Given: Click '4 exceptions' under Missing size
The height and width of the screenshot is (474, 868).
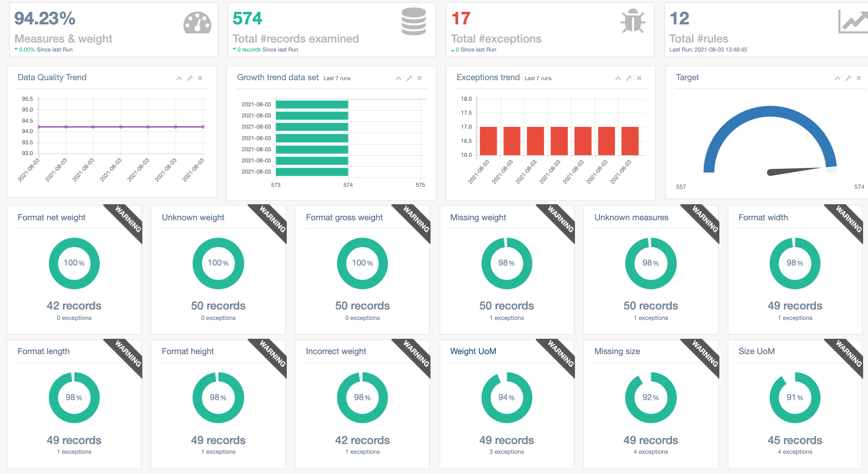Looking at the screenshot, I should coord(651,452).
